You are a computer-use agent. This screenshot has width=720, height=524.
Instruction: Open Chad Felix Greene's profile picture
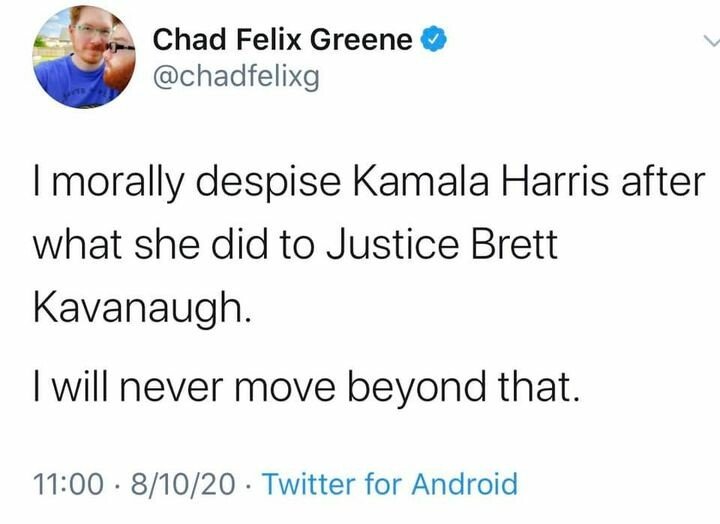(x=84, y=56)
